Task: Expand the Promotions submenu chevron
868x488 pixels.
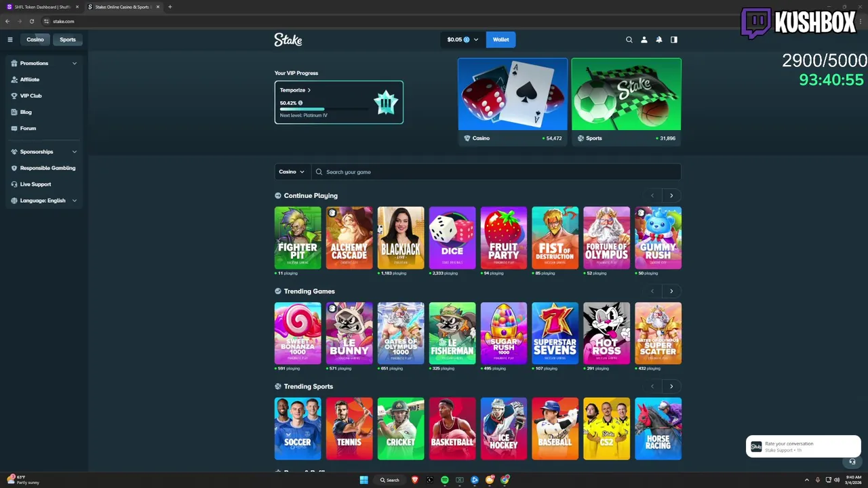Action: tap(75, 63)
